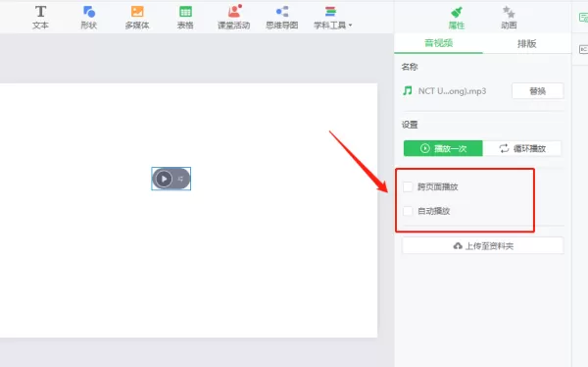Choose 播放一次 play once option
The width and height of the screenshot is (588, 367).
click(x=443, y=148)
